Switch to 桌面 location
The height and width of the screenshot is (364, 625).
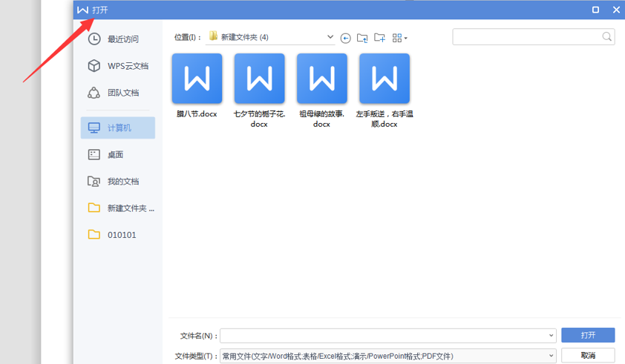coord(117,154)
